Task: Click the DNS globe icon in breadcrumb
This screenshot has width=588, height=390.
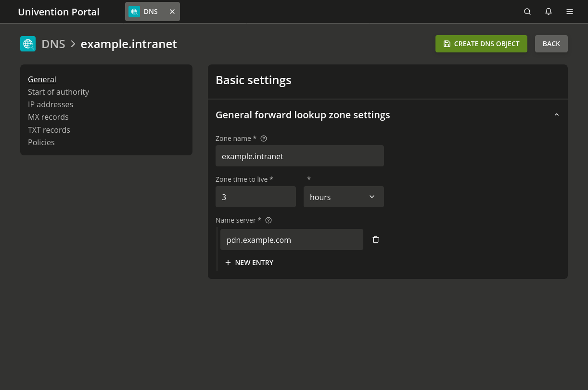Action: pyautogui.click(x=28, y=44)
